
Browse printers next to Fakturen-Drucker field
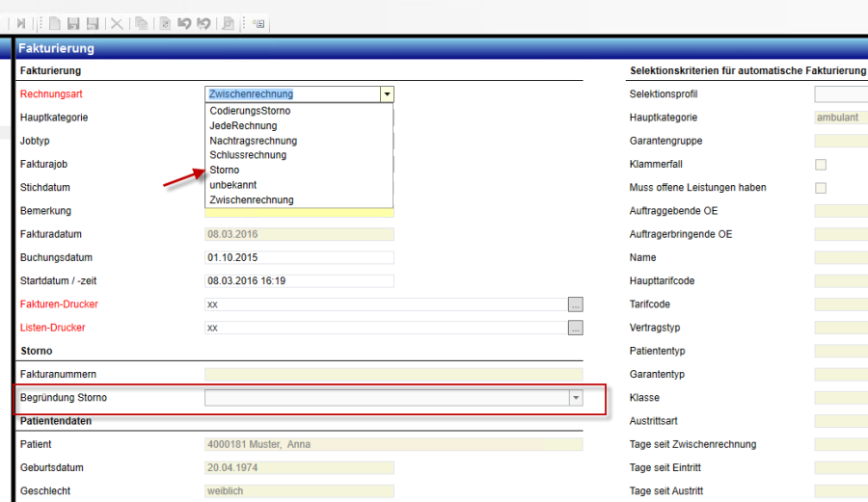pyautogui.click(x=576, y=304)
